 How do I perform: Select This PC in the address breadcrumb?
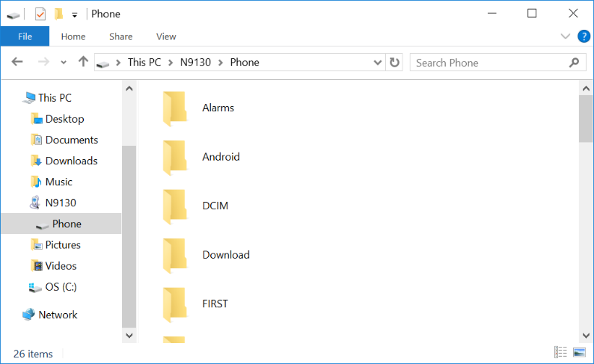coord(144,62)
